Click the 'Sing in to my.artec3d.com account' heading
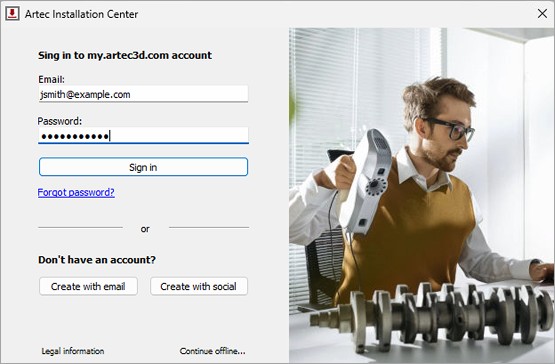 125,55
